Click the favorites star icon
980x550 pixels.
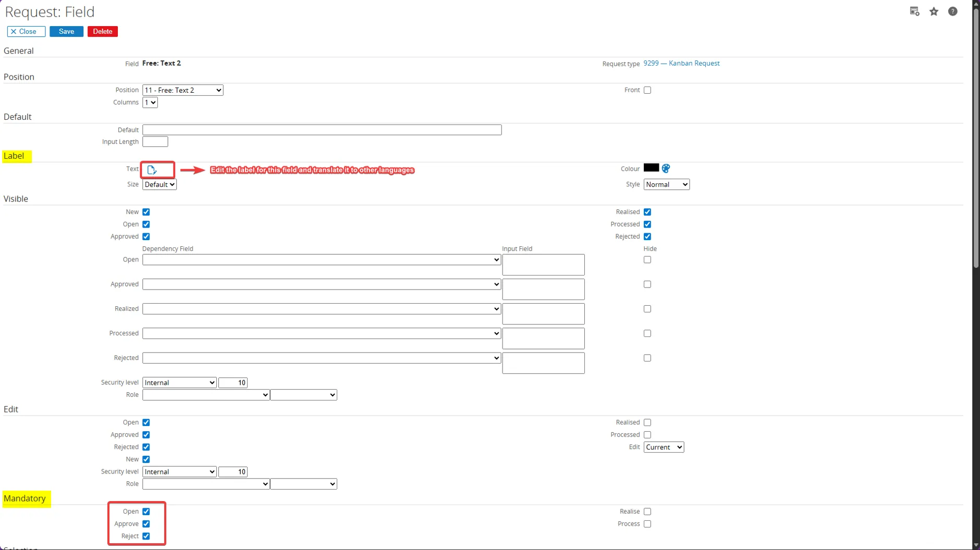click(934, 11)
